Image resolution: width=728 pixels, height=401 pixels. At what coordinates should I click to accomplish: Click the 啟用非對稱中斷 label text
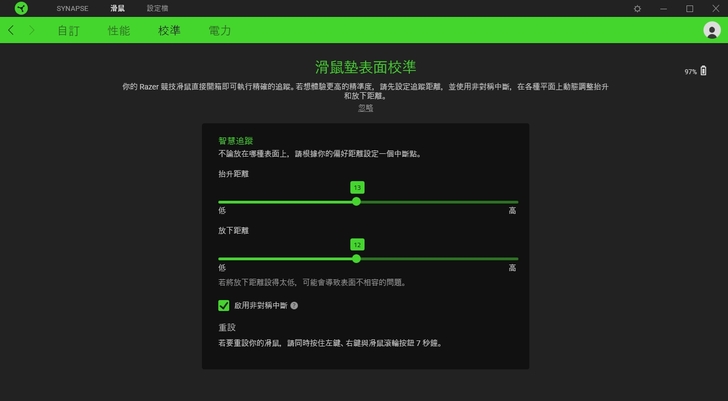point(261,305)
